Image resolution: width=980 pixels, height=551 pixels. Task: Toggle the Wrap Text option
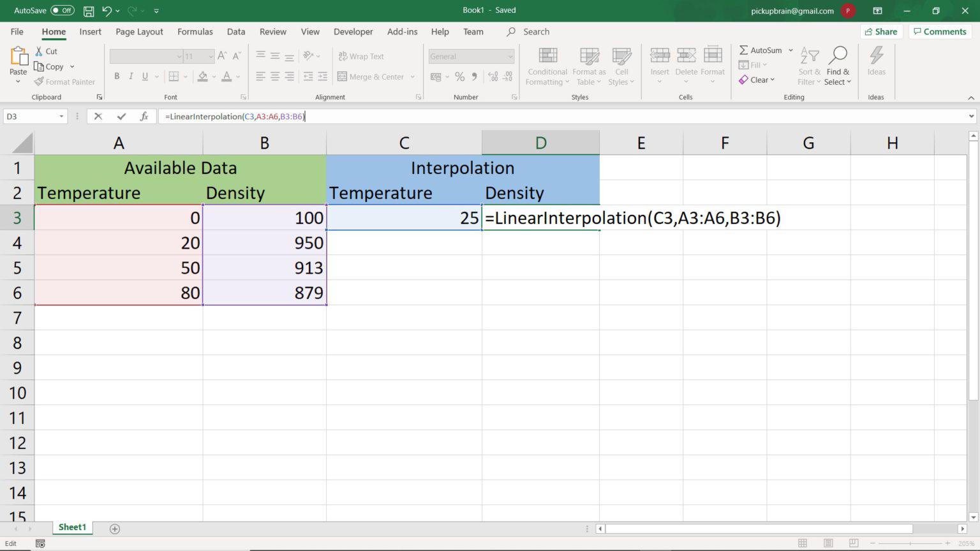coord(360,56)
